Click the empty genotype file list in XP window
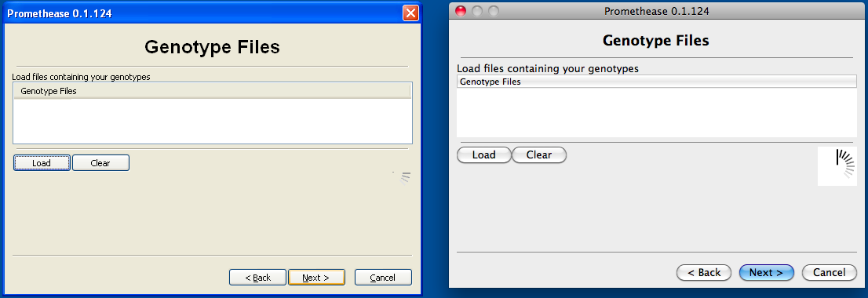The image size is (868, 298). pos(212,120)
